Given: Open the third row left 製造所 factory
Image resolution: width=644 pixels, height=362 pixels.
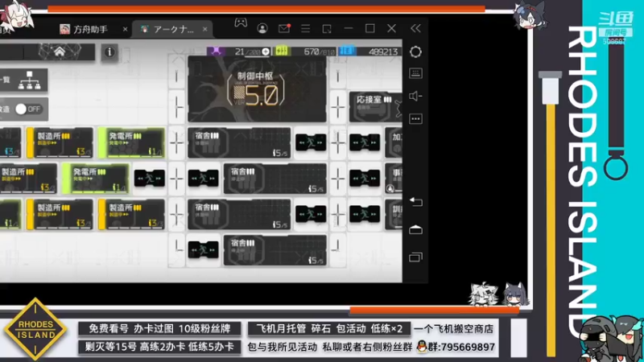Looking at the screenshot, I should (60, 214).
